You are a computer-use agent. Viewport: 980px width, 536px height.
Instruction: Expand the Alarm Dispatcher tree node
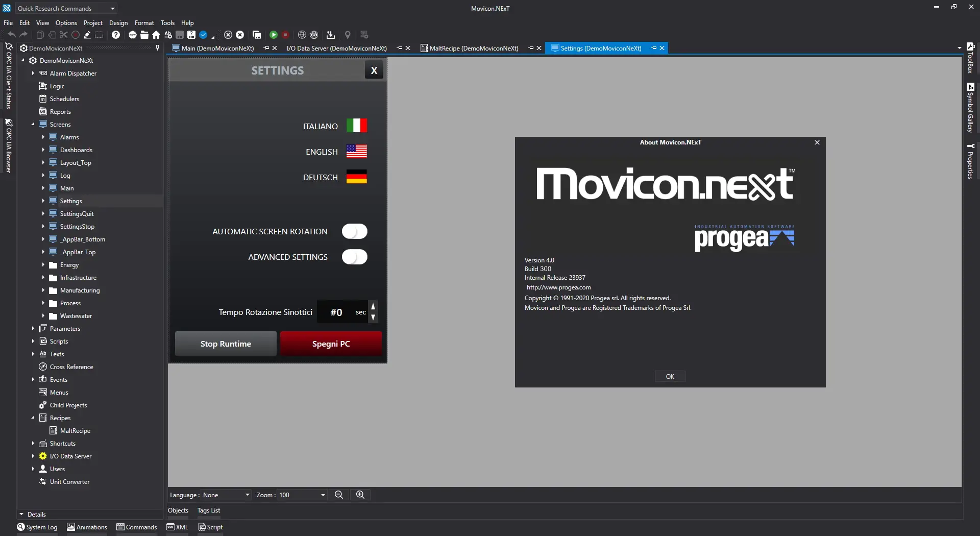pyautogui.click(x=33, y=73)
